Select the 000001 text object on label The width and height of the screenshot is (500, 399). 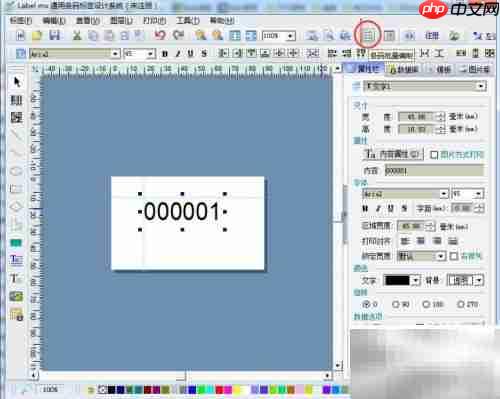pos(182,211)
